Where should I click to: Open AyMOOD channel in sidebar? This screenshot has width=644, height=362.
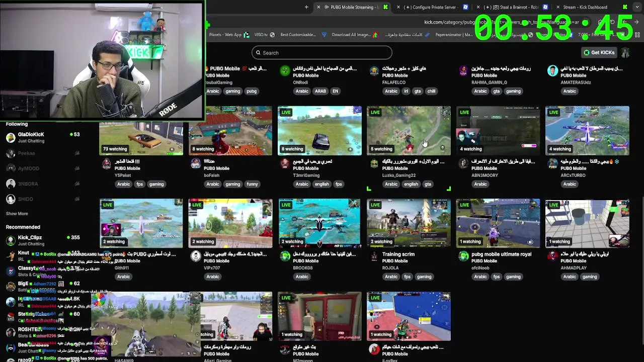click(43, 168)
